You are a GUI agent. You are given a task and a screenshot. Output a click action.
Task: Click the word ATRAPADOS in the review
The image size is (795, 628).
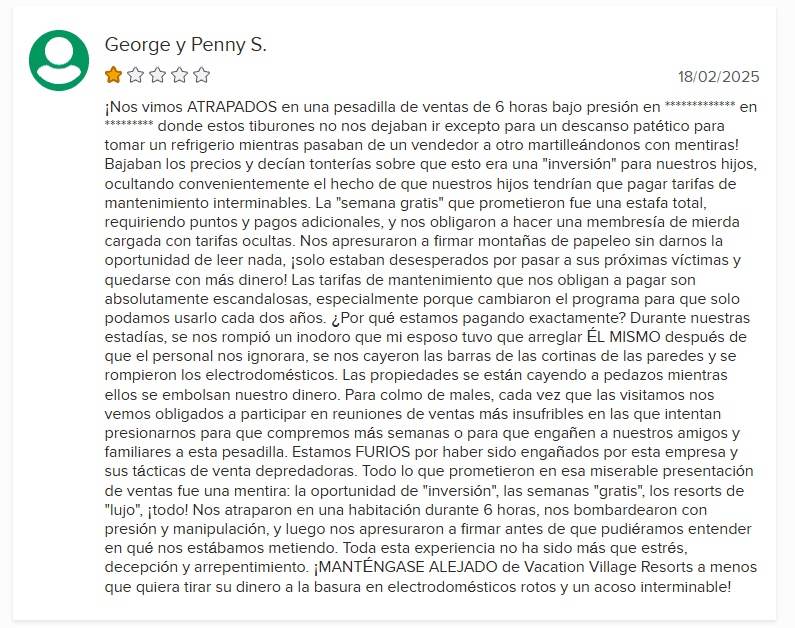click(x=232, y=107)
